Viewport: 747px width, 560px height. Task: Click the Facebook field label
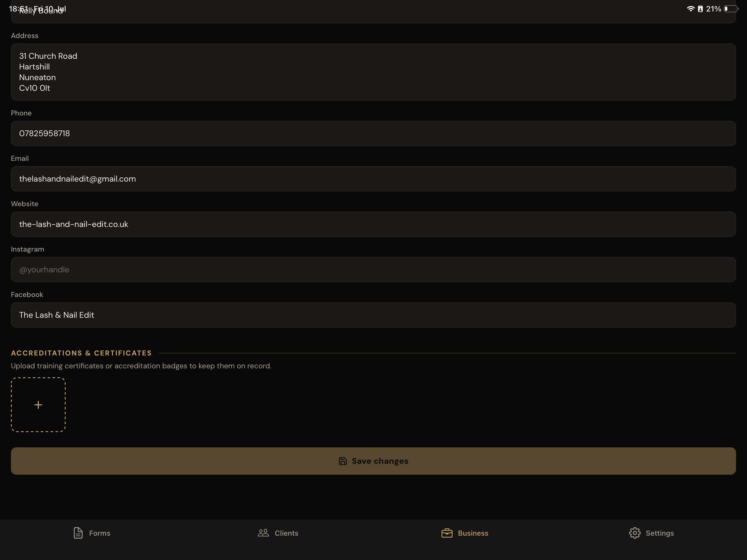(27, 294)
